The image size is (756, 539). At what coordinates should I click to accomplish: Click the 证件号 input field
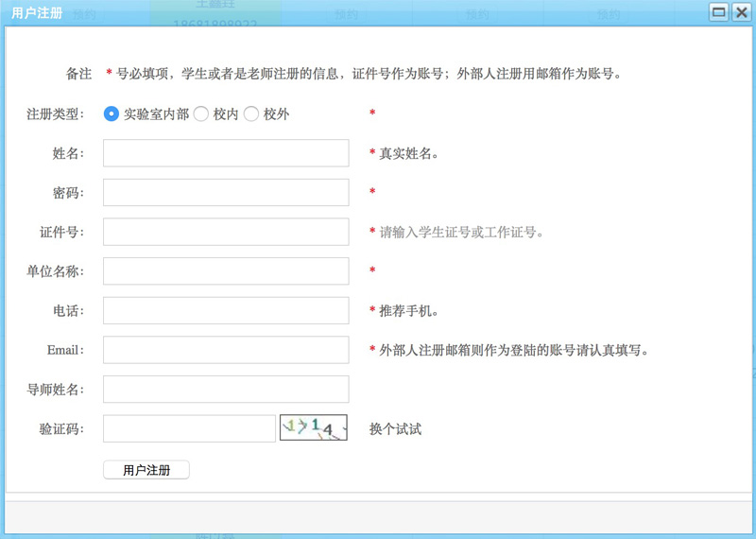[x=226, y=232]
